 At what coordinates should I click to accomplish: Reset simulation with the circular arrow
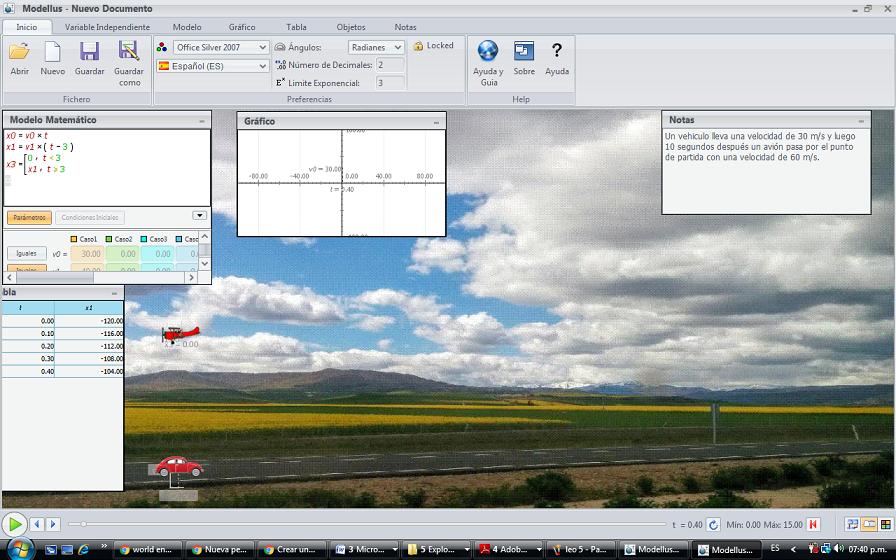click(x=713, y=525)
